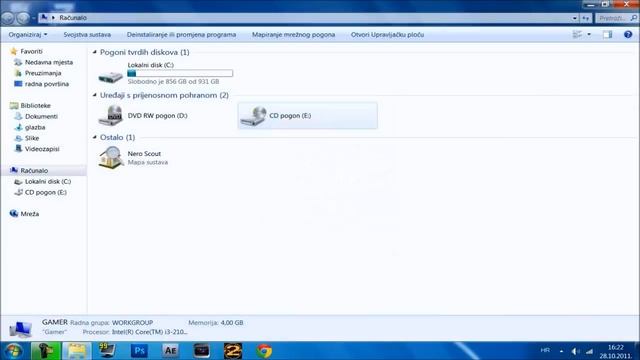
Task: Open After Effects from taskbar
Action: coord(170,351)
